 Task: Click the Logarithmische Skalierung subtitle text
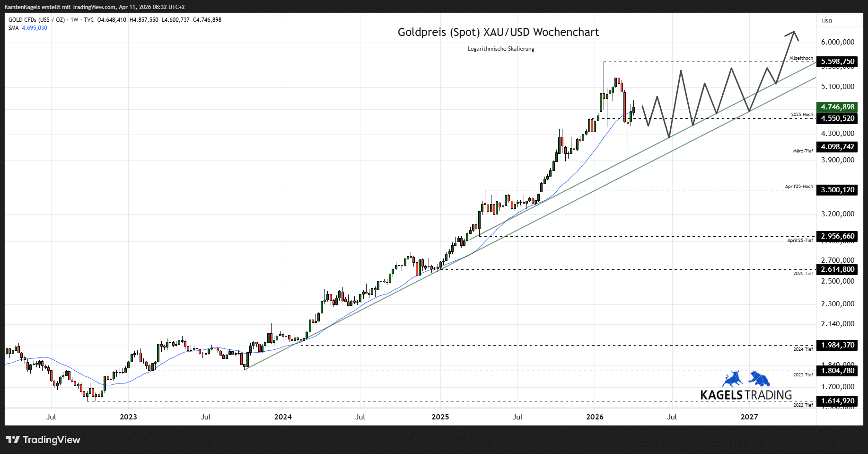(500, 49)
